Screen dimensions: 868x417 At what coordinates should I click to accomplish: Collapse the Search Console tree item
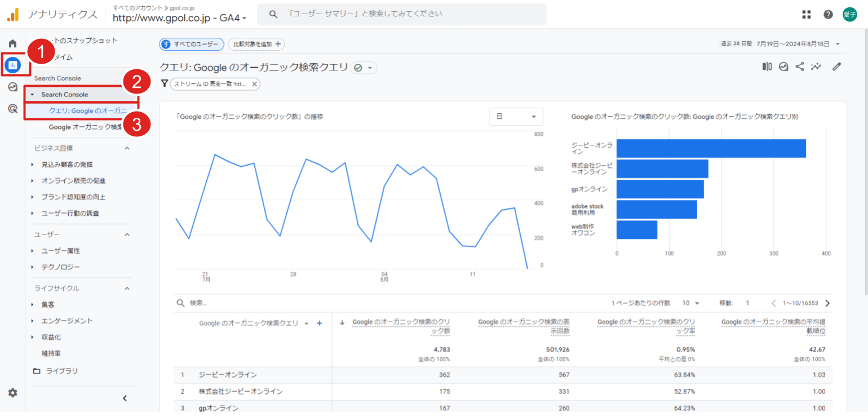(x=33, y=95)
